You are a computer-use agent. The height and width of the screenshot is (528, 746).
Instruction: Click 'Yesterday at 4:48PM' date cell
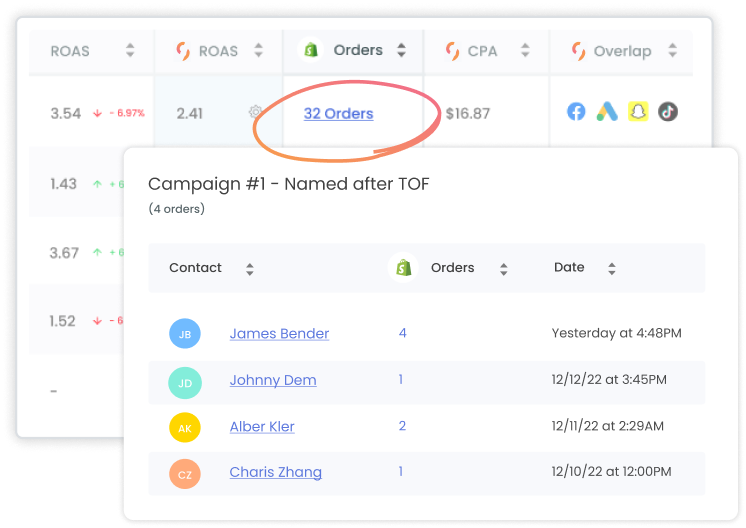click(617, 333)
